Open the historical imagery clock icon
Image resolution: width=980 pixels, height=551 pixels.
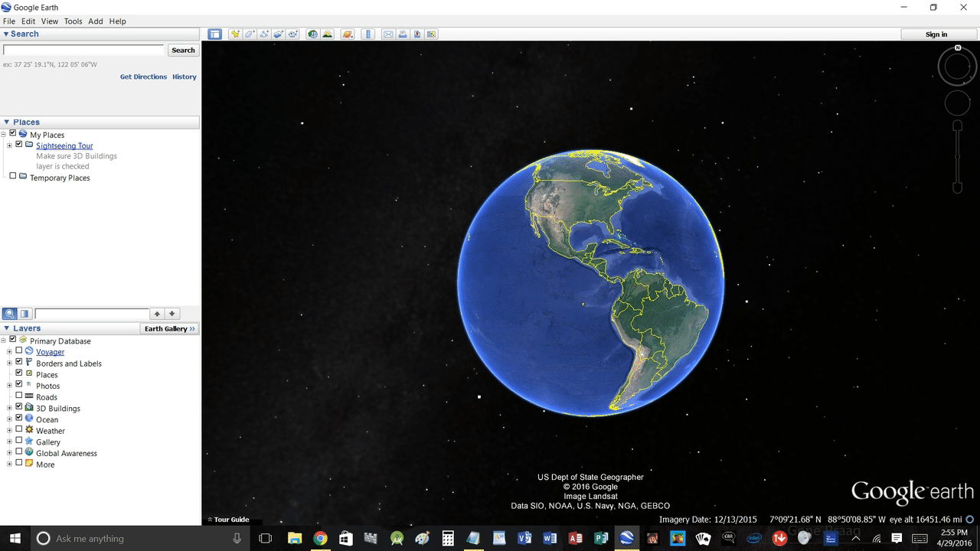(x=312, y=34)
